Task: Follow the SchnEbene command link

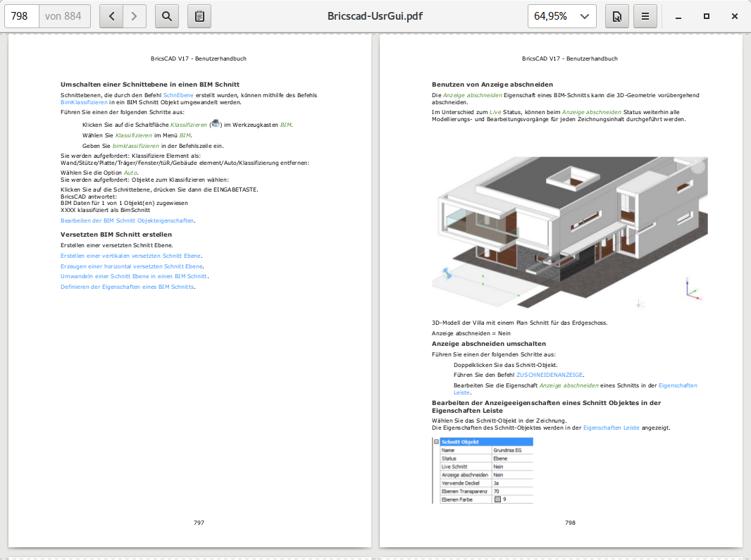Action: click(178, 94)
